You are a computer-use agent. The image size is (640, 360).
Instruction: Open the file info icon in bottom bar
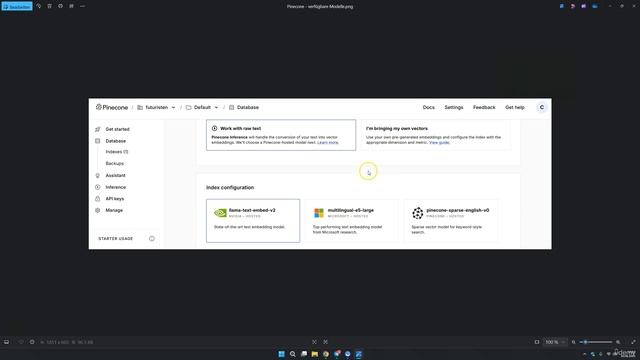tap(32, 342)
